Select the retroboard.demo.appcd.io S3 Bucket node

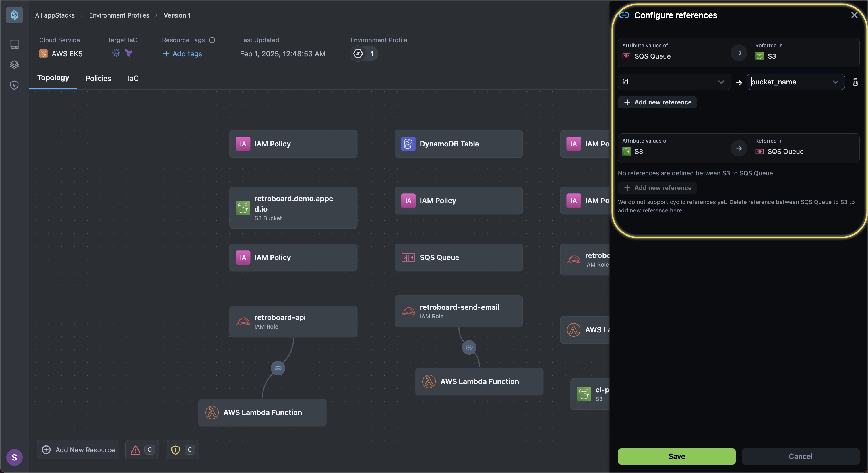pyautogui.click(x=293, y=208)
